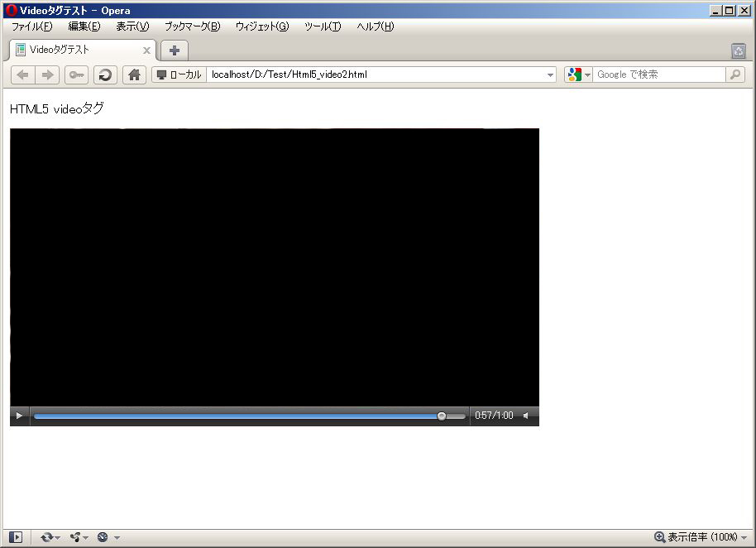Play the video

[x=20, y=416]
